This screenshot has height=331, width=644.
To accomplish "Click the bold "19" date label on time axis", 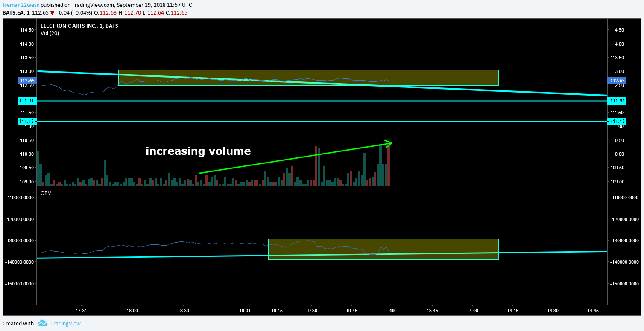I will [392, 310].
